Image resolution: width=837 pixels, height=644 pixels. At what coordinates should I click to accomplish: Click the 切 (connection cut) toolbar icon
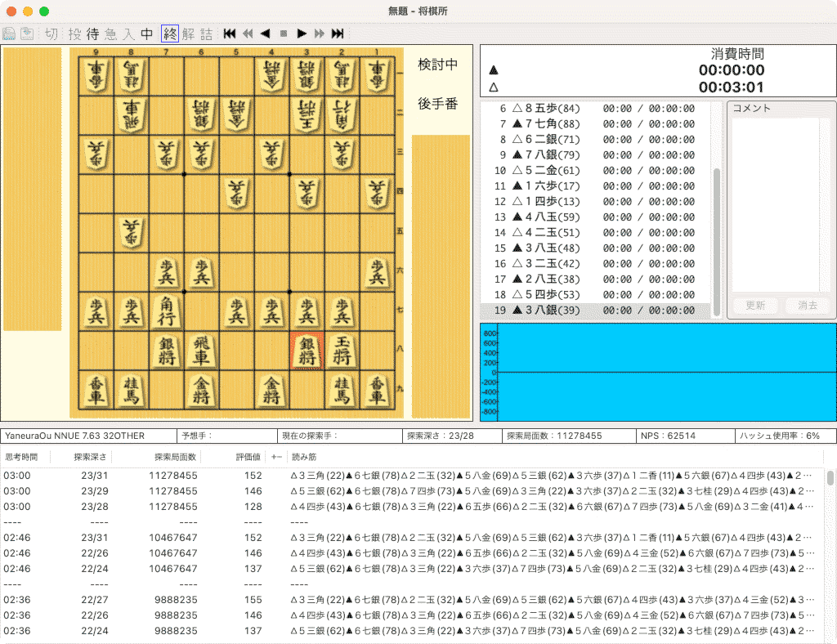point(51,34)
